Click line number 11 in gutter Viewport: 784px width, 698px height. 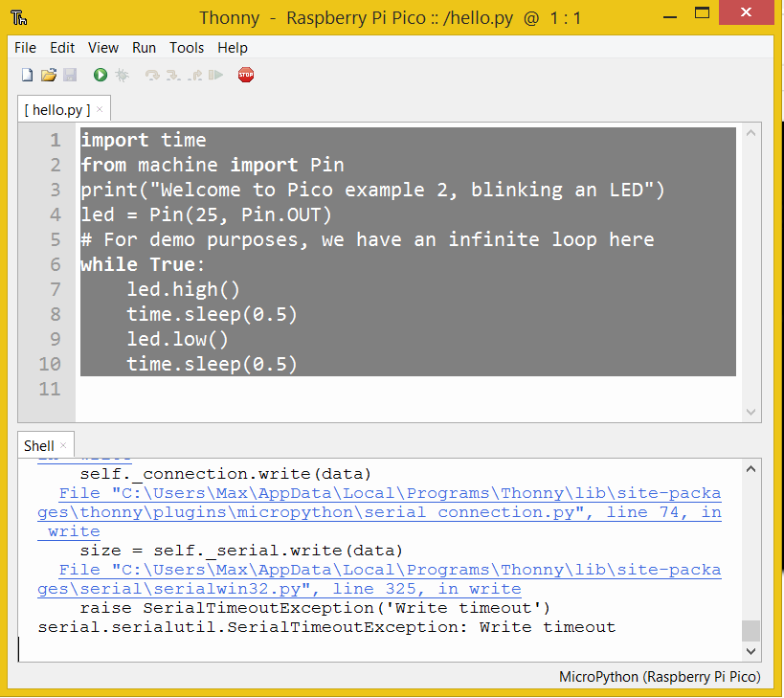pyautogui.click(x=50, y=389)
